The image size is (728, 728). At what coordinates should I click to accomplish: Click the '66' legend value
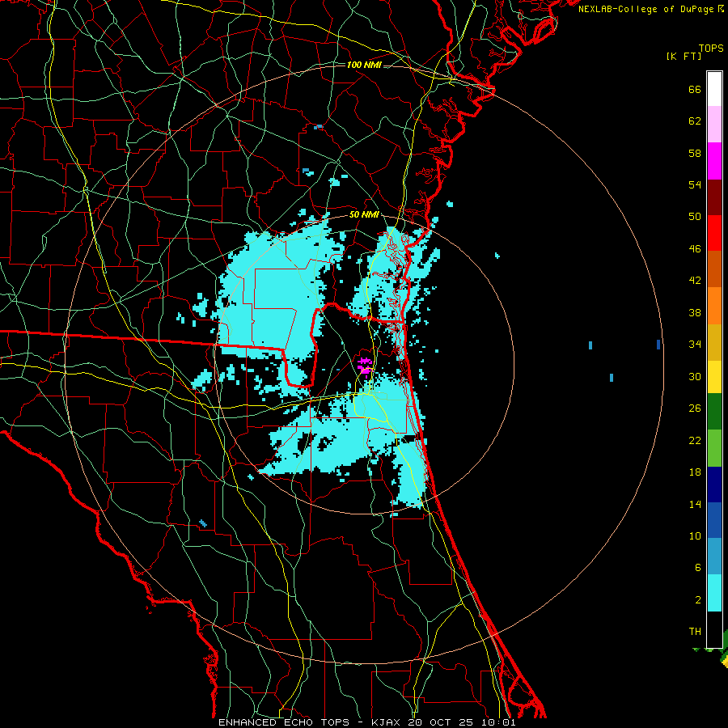click(695, 89)
